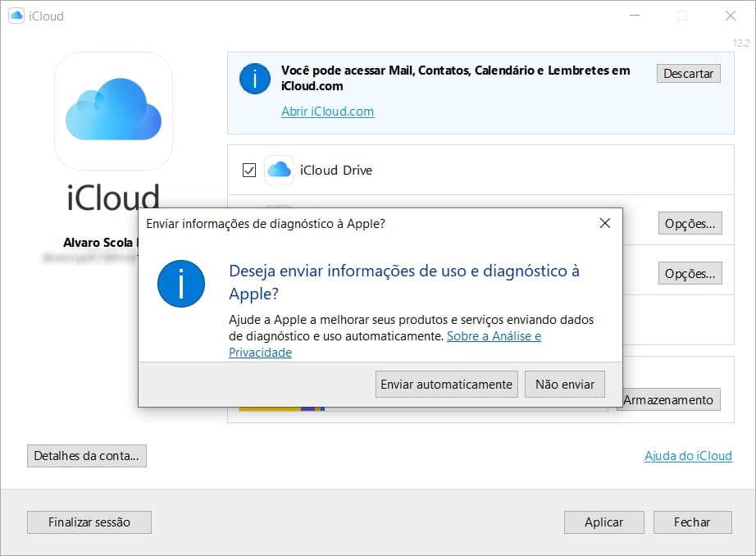Viewport: 756px width, 556px height.
Task: Click the storage usage bar
Action: point(423,409)
